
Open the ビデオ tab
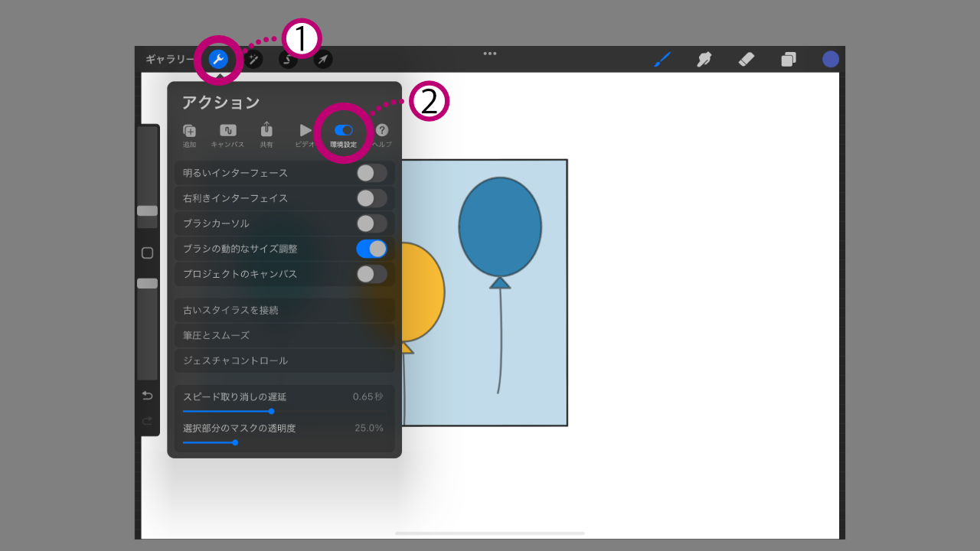[305, 135]
